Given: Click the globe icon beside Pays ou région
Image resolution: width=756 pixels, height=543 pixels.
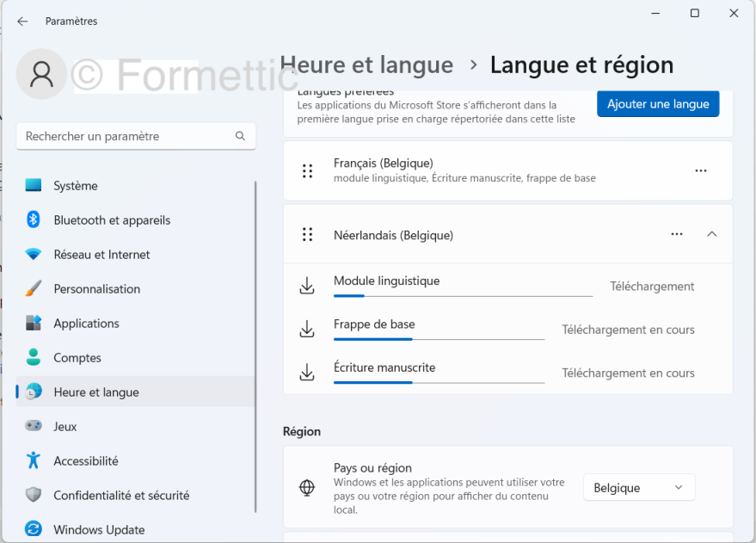Looking at the screenshot, I should coord(307,488).
